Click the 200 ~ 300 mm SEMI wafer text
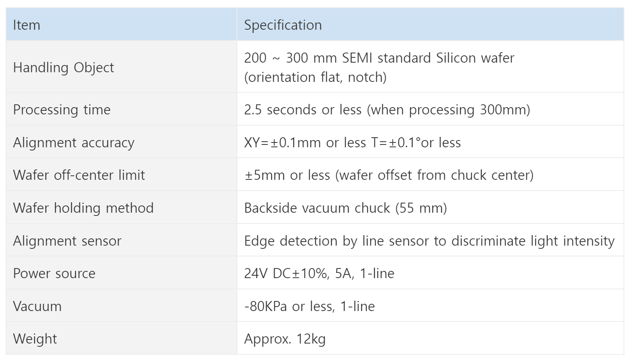This screenshot has height=364, width=636. pyautogui.click(x=379, y=58)
